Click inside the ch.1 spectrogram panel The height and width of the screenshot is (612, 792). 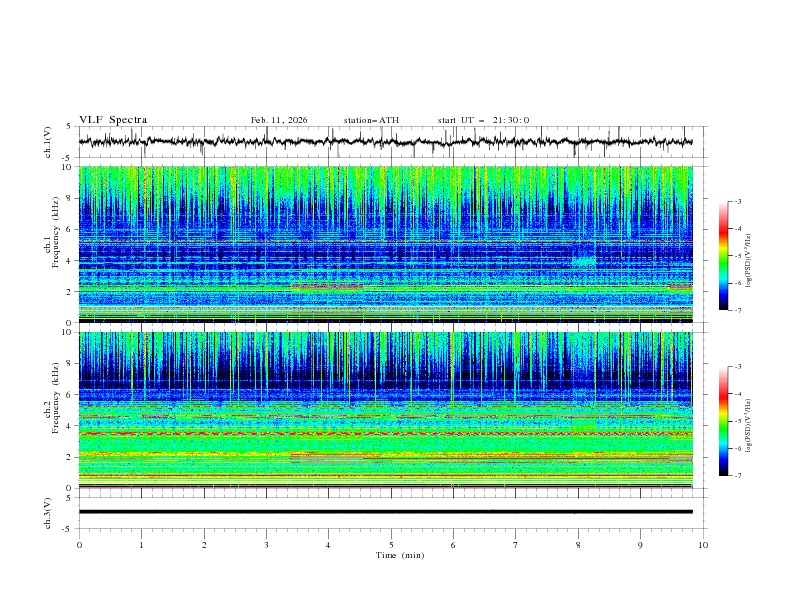tap(385, 244)
